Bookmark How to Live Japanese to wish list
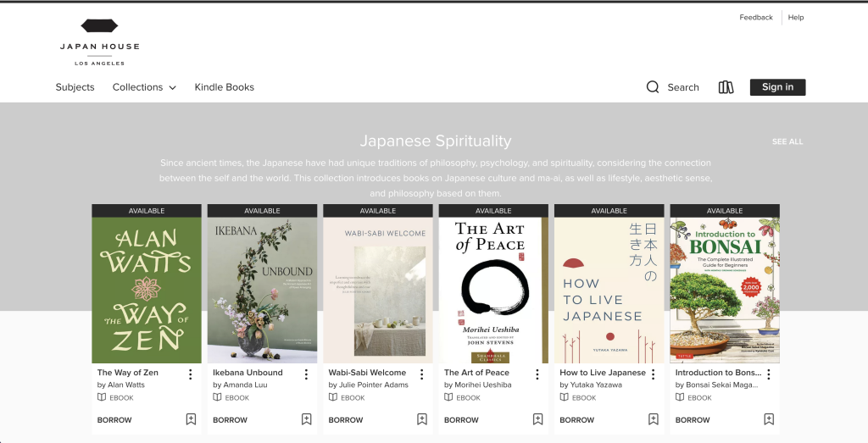The width and height of the screenshot is (868, 443). tap(654, 419)
